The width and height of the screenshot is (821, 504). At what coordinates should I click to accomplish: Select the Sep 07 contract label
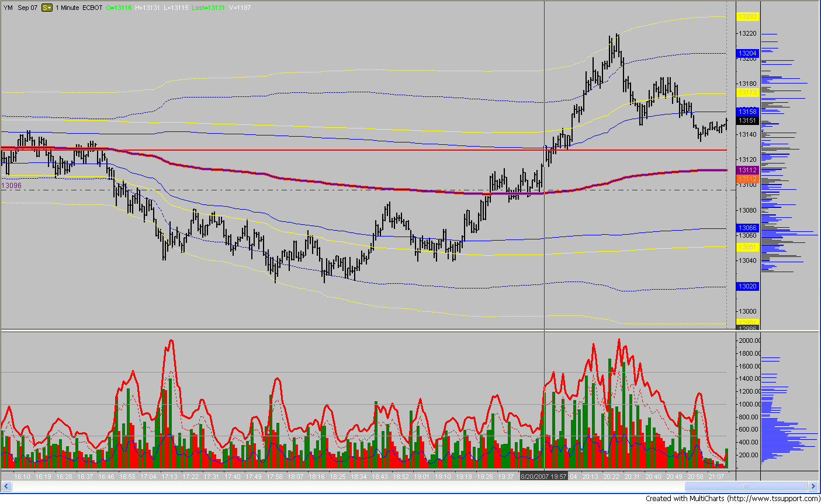[27, 8]
